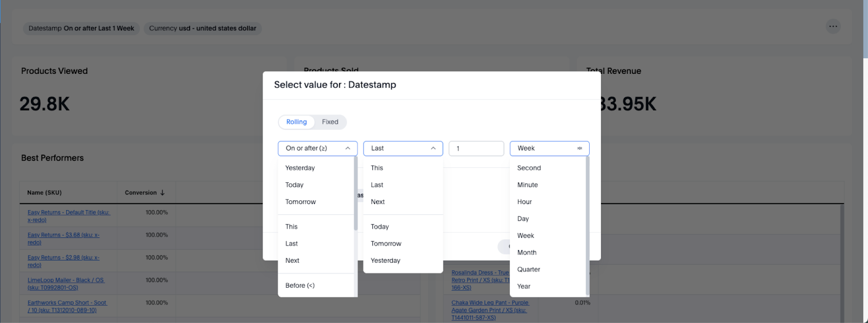Screen dimensions: 868x323
Task: Select Month in the time unit list
Action: click(527, 253)
